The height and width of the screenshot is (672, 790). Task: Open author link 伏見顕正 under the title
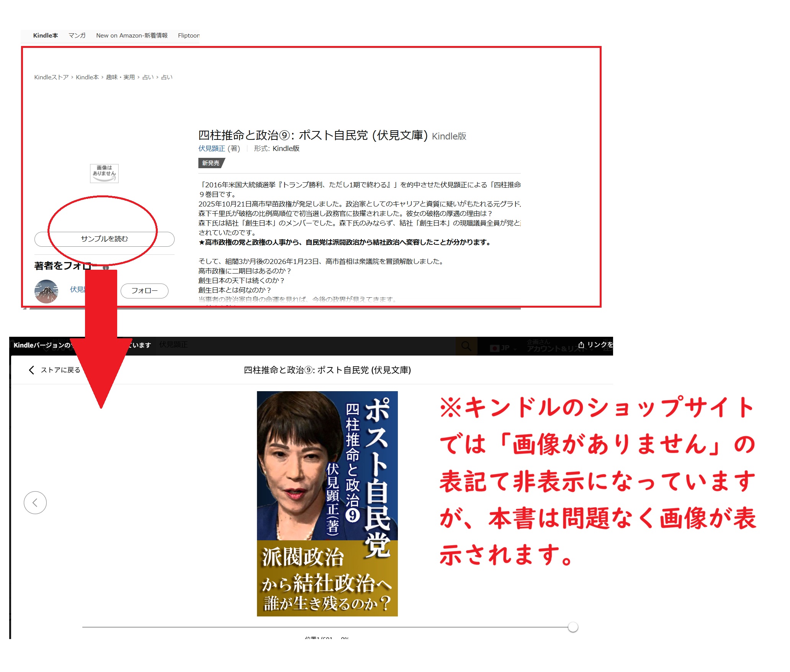(211, 149)
